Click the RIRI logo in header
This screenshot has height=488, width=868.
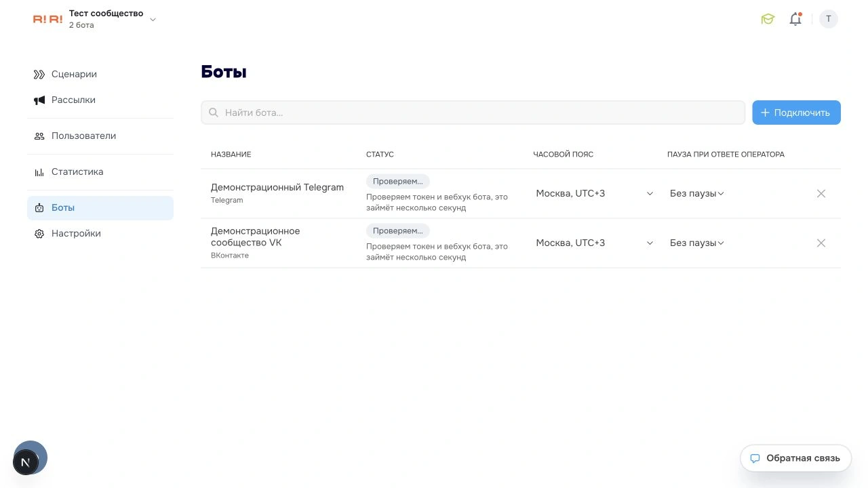click(x=47, y=19)
